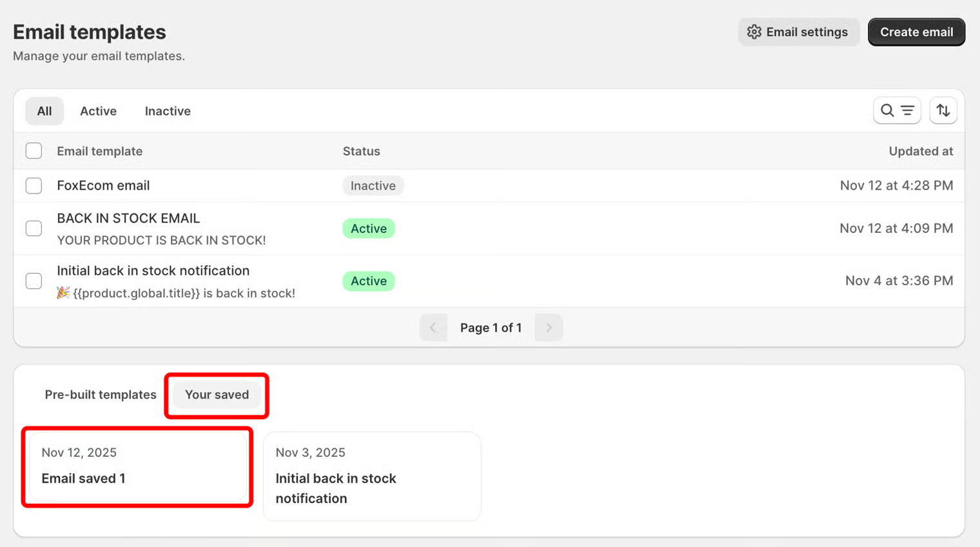
Task: Open search and filter for templates
Action: (x=897, y=111)
